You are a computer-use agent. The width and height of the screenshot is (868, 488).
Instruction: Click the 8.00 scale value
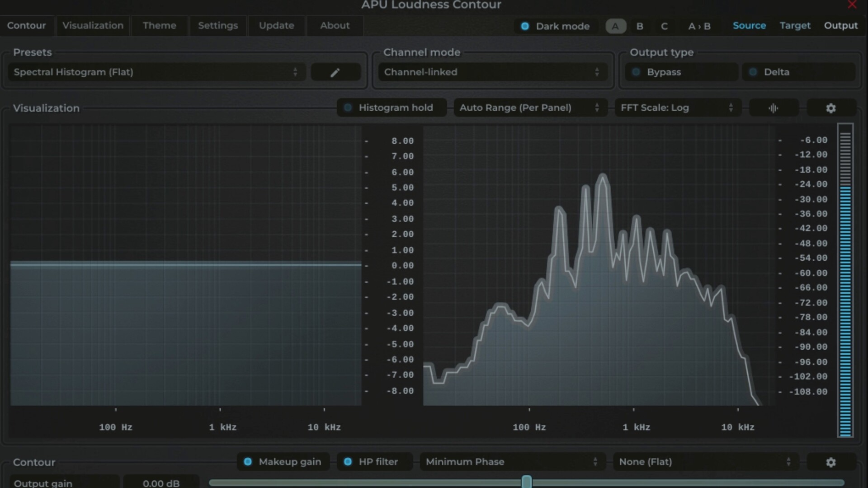click(402, 141)
